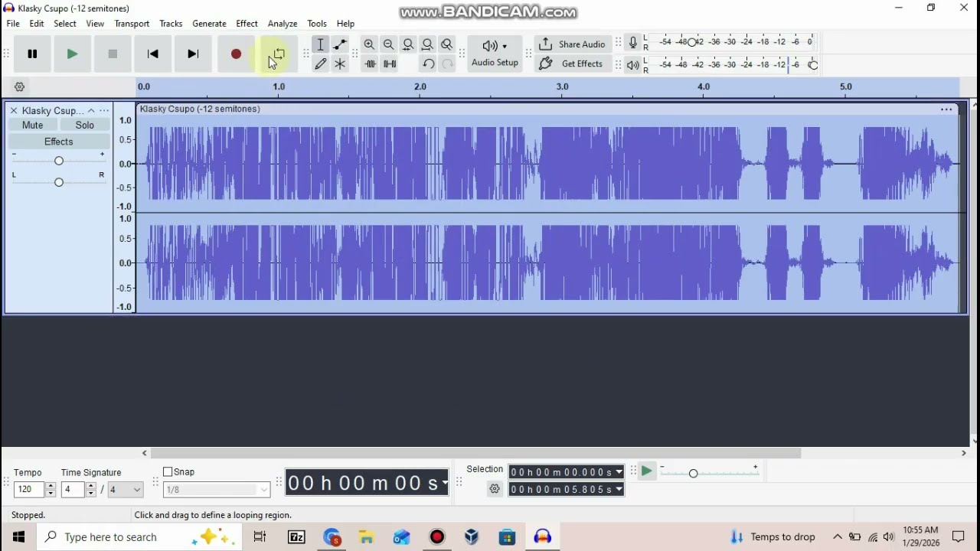The width and height of the screenshot is (980, 551).
Task: Adjust the track gain slider
Action: click(x=58, y=160)
